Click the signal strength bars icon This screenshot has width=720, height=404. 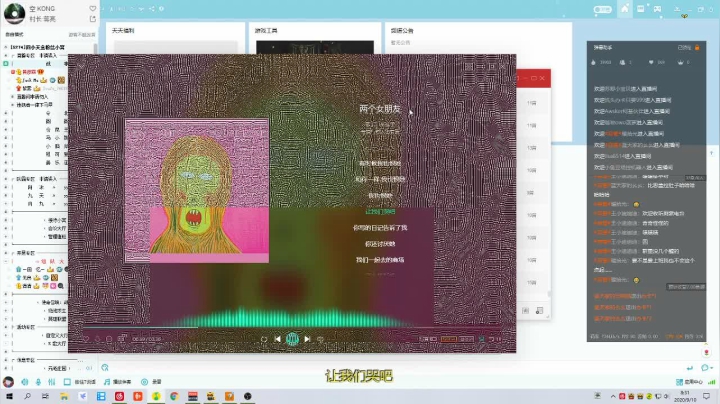coord(712,382)
